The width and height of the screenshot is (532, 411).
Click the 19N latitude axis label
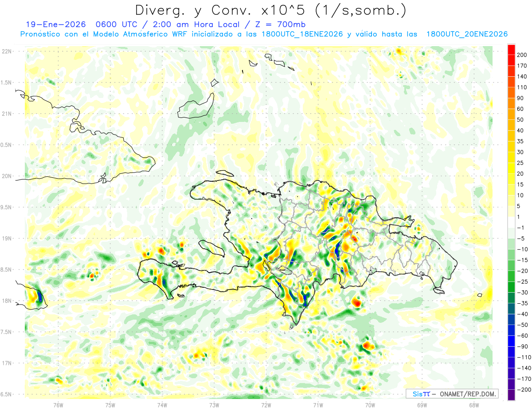[x=6, y=238]
